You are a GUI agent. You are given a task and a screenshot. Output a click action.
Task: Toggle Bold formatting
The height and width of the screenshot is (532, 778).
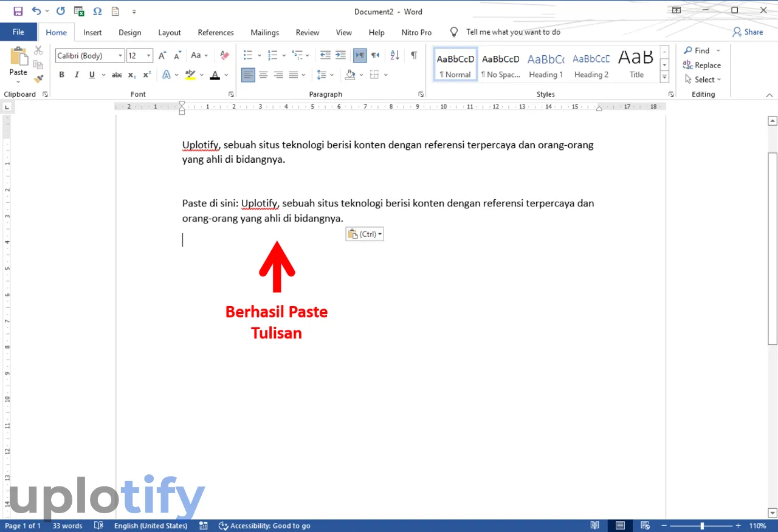[61, 75]
